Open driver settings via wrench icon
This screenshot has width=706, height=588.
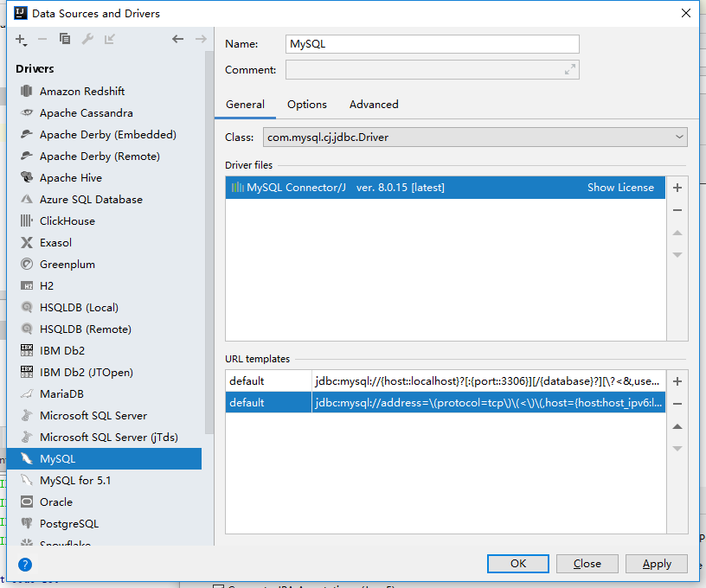(x=87, y=39)
